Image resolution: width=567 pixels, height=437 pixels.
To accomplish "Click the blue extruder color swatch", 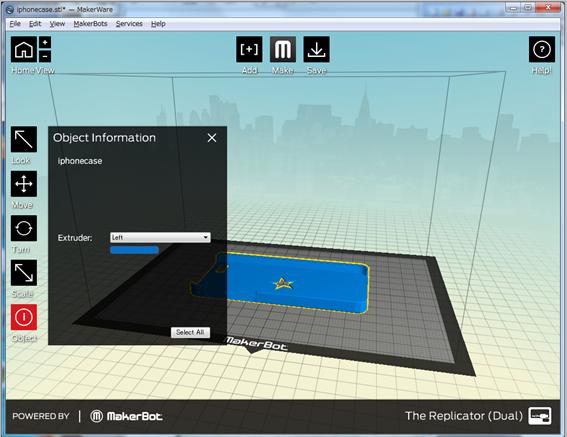I will (x=134, y=250).
